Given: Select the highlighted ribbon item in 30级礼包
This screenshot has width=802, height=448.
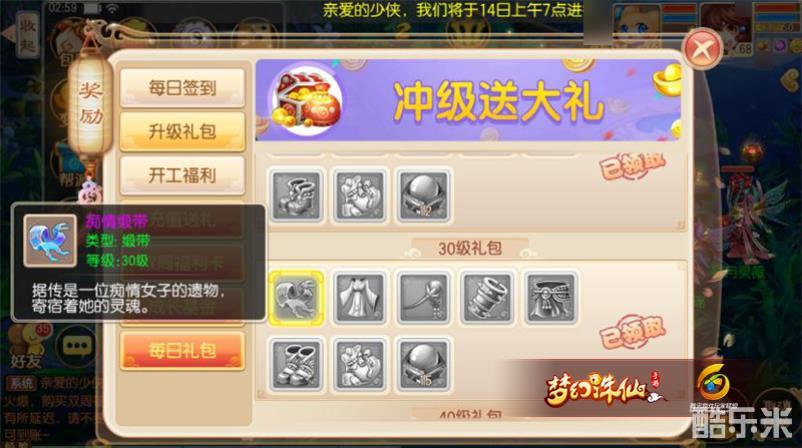Looking at the screenshot, I should (x=296, y=298).
